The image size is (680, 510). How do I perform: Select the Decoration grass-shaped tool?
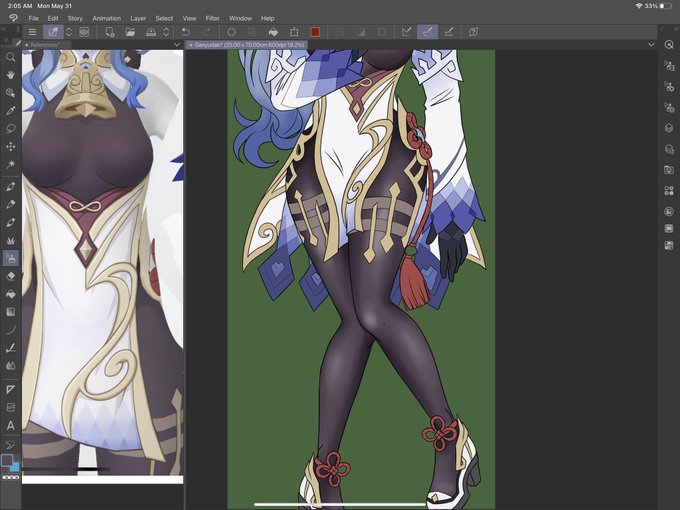pos(10,240)
